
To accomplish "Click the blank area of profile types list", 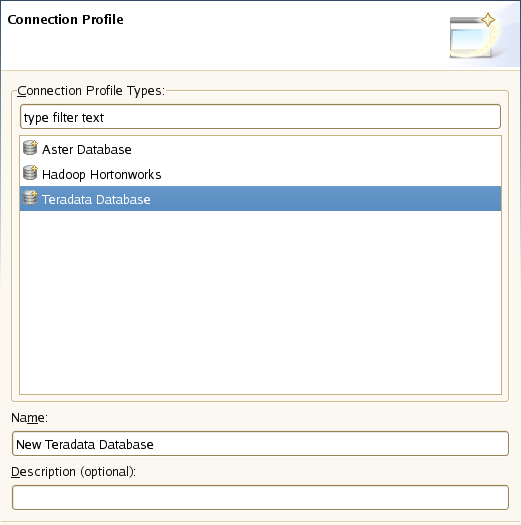I will (x=260, y=301).
